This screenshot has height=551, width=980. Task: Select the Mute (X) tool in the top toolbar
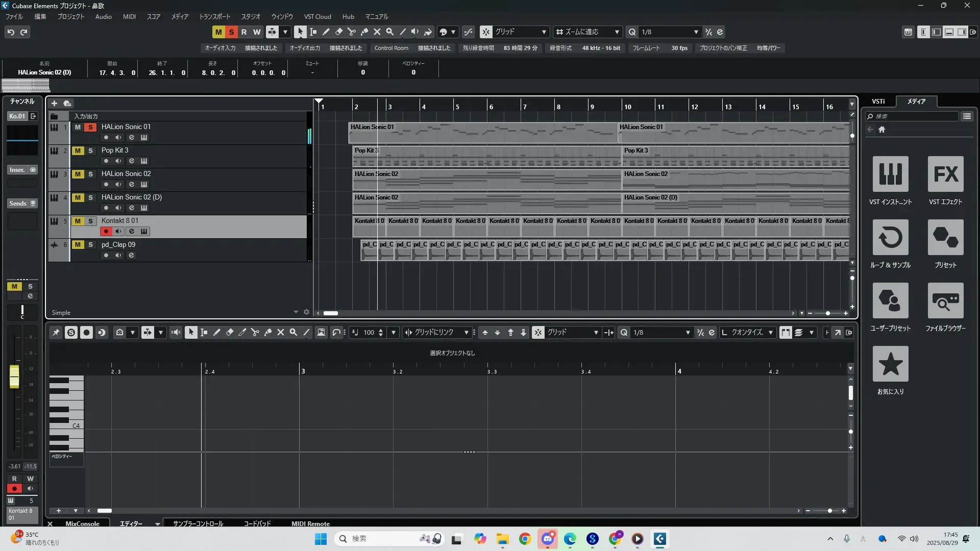[x=377, y=32]
